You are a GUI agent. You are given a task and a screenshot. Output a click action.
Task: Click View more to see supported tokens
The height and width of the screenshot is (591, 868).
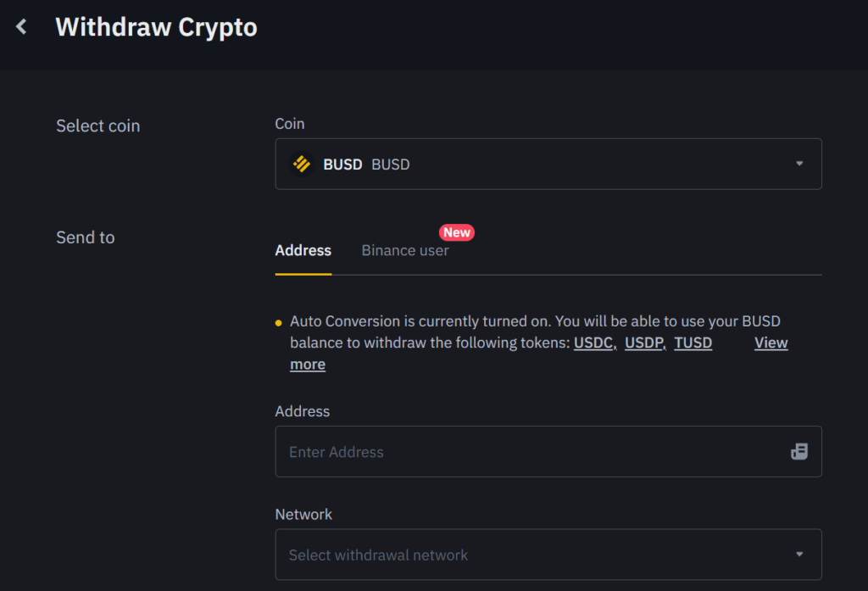pyautogui.click(x=771, y=343)
